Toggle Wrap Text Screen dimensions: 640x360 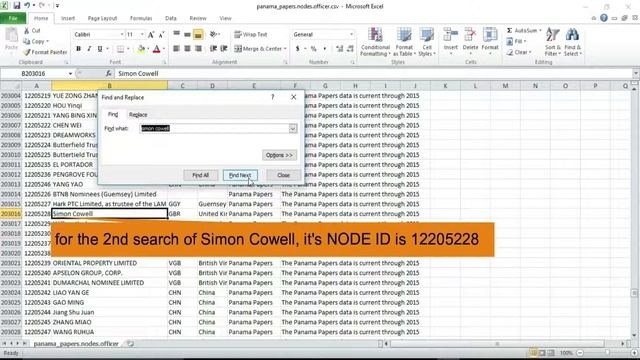[x=251, y=35]
